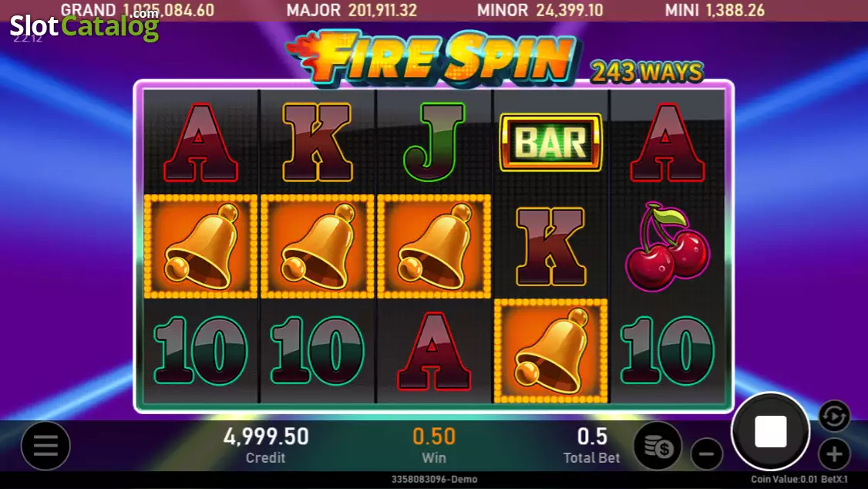Toggle the autoplay circular arrows icon

point(833,416)
